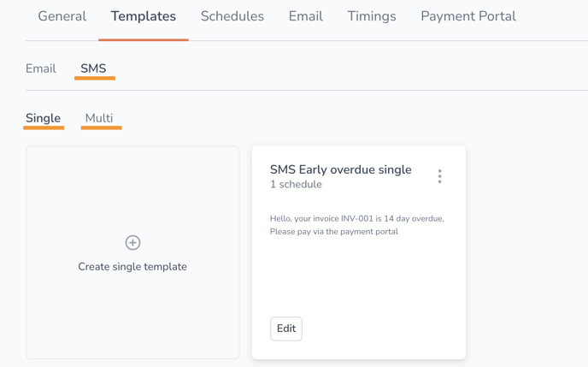
Task: Switch to the General tab
Action: [x=62, y=16]
